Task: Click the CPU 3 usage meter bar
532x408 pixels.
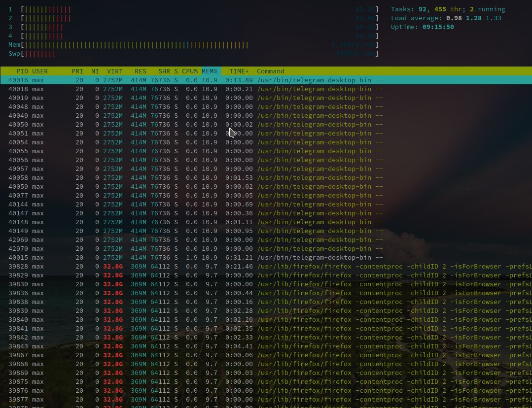Action: pos(200,27)
